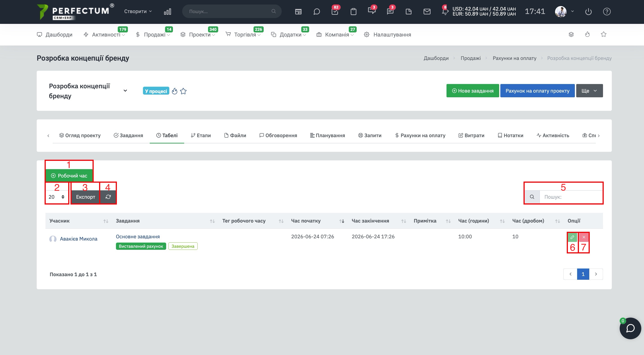Image resolution: width=644 pixels, height=355 pixels.
Task: Open the floating chat bubble widget
Action: [630, 328]
